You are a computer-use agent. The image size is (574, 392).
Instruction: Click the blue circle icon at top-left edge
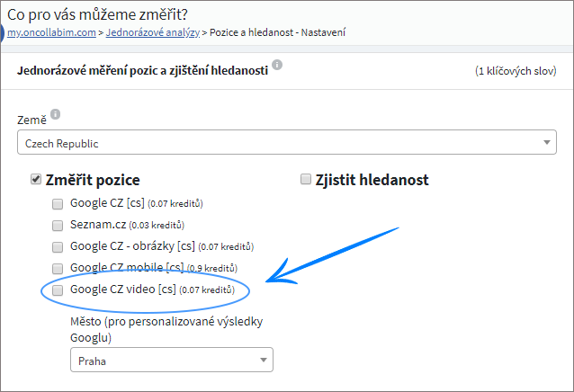[2, 33]
